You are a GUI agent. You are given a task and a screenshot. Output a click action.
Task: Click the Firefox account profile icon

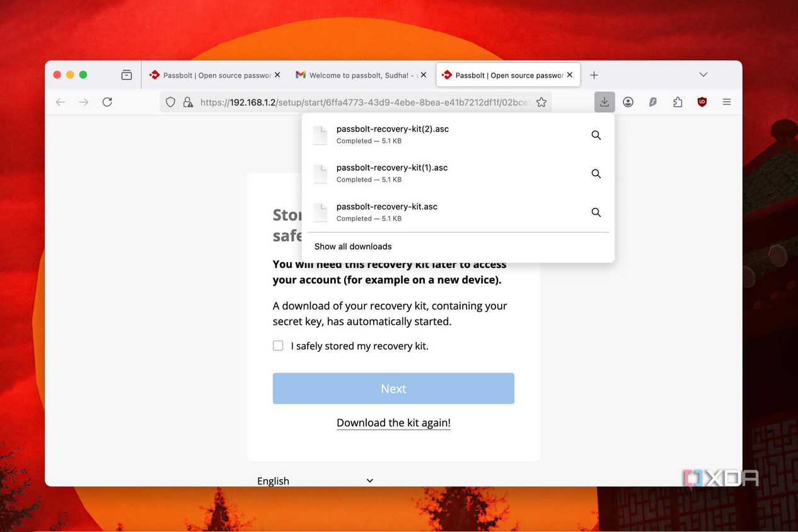click(628, 102)
